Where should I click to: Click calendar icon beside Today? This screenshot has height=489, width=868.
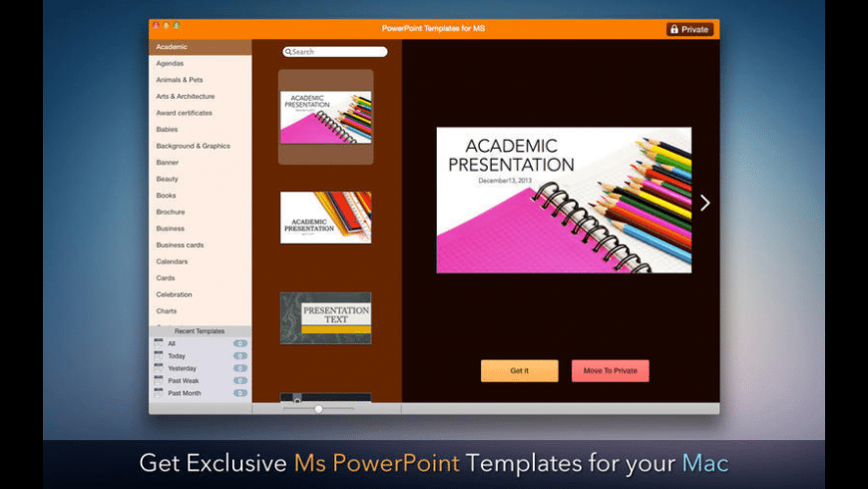(159, 355)
